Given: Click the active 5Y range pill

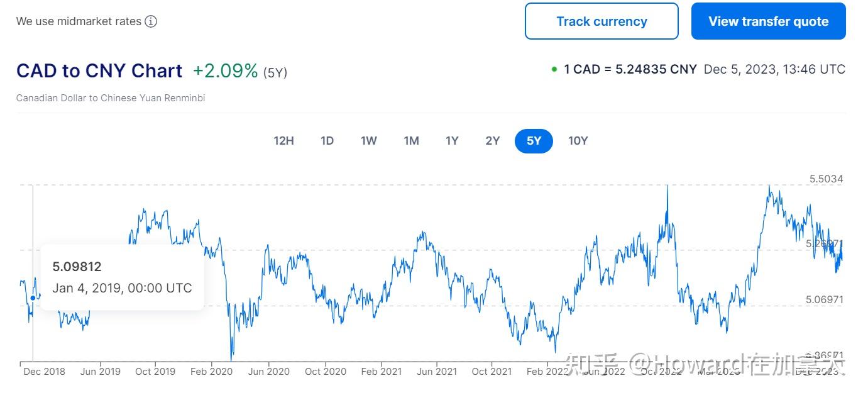Looking at the screenshot, I should coord(533,141).
